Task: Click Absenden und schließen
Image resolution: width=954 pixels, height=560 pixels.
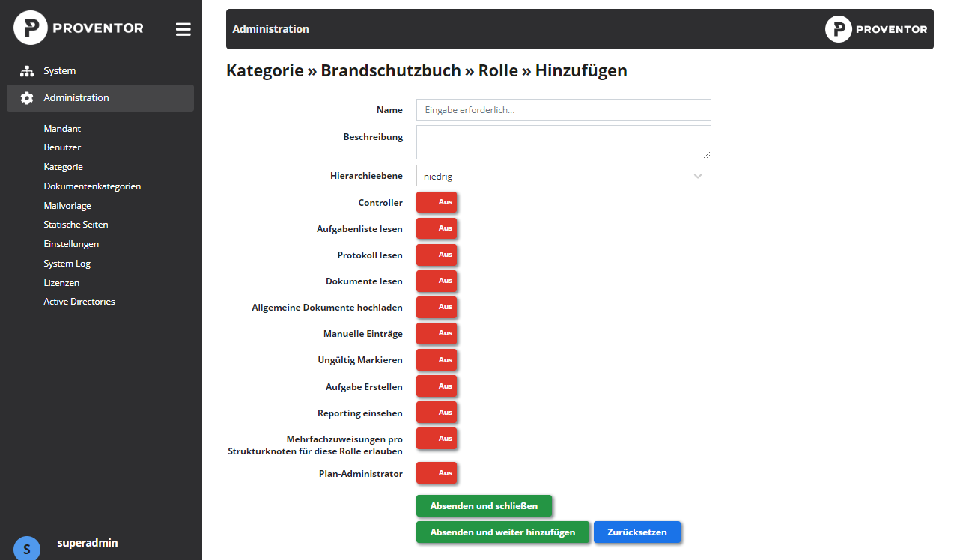Action: [484, 505]
